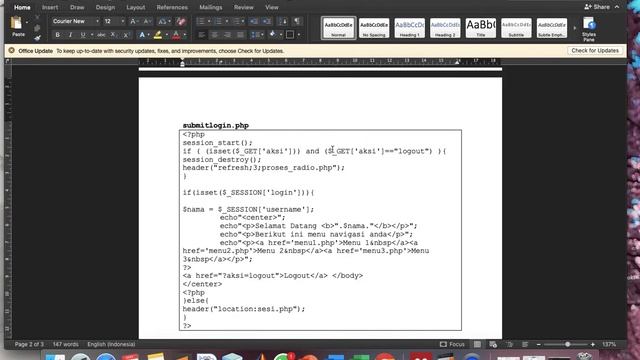The image size is (640, 360).
Task: Open the Insert ribbon tab
Action: pyautogui.click(x=50, y=7)
